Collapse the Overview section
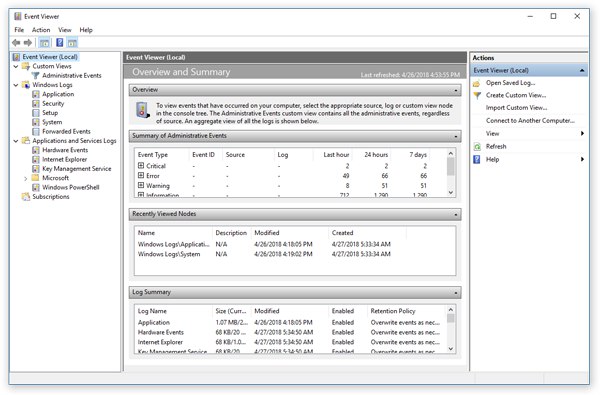This screenshot has height=395, width=600. click(x=456, y=90)
